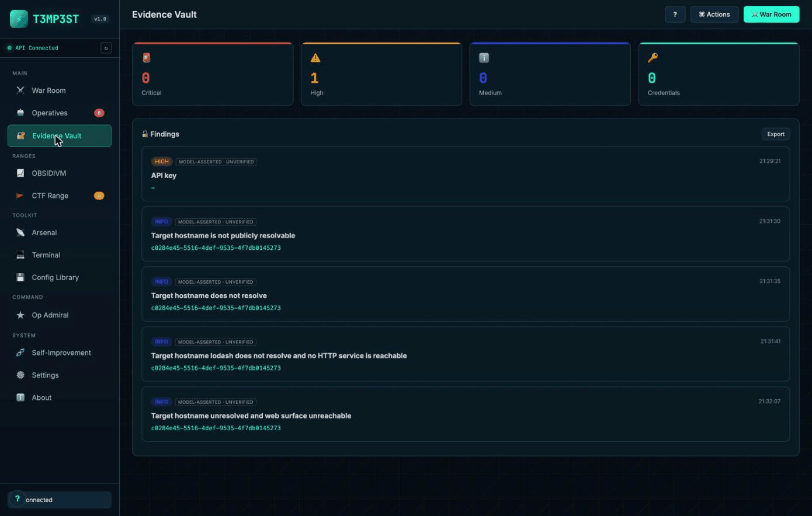
Task: Click the help question mark button in header
Action: coord(675,15)
